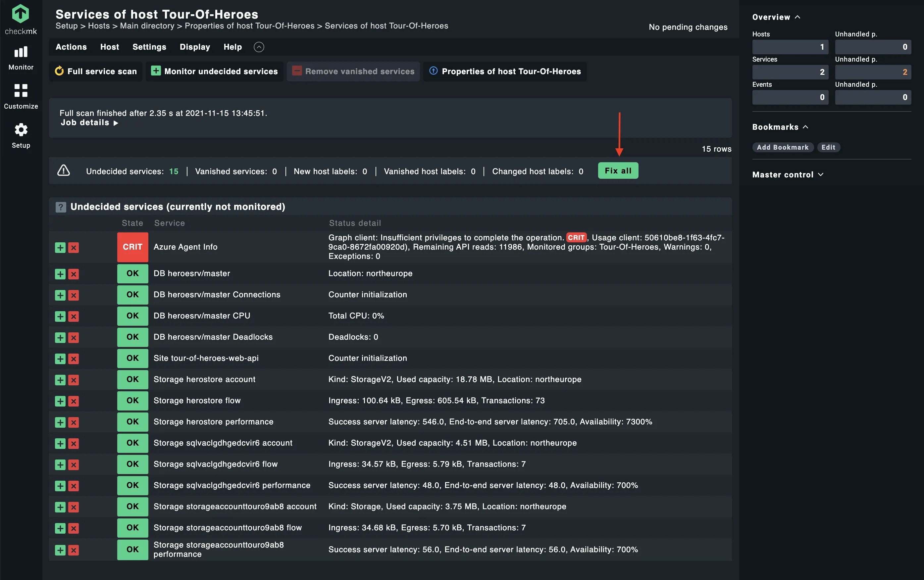Image resolution: width=924 pixels, height=580 pixels.
Task: Add Storage sqlvaclgdhgedcvir6 account to monitoring
Action: (x=60, y=443)
